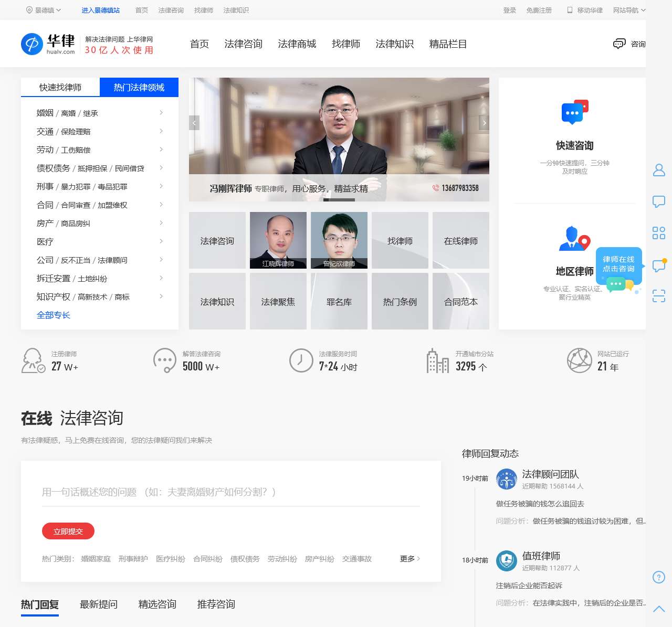Open the 在线律师 tile
Viewport: 672px width, 627px height.
(461, 240)
